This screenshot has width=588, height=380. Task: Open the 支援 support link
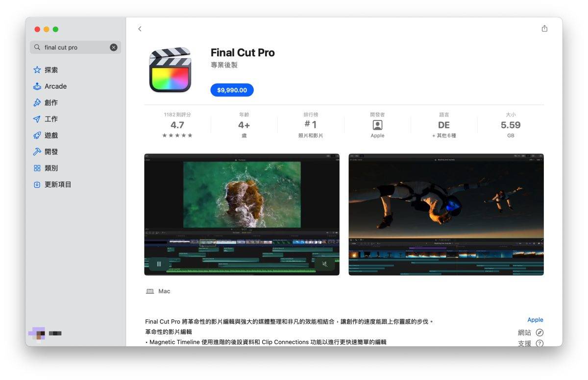pyautogui.click(x=524, y=343)
